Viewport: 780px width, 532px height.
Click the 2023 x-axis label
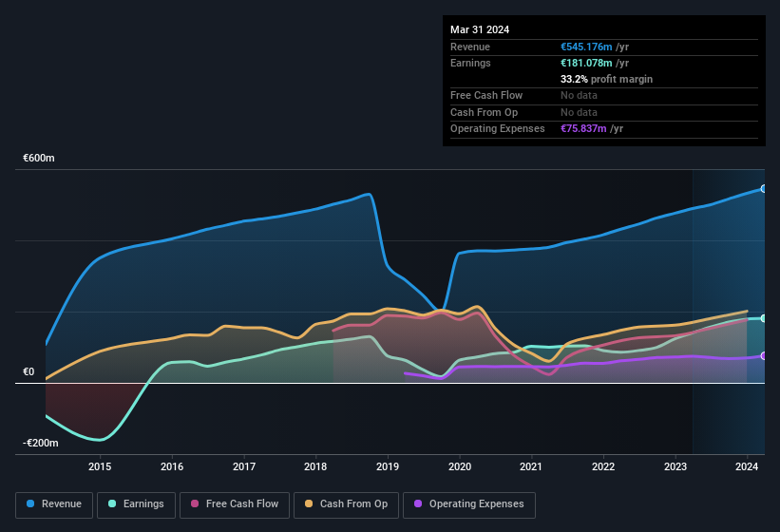click(675, 466)
